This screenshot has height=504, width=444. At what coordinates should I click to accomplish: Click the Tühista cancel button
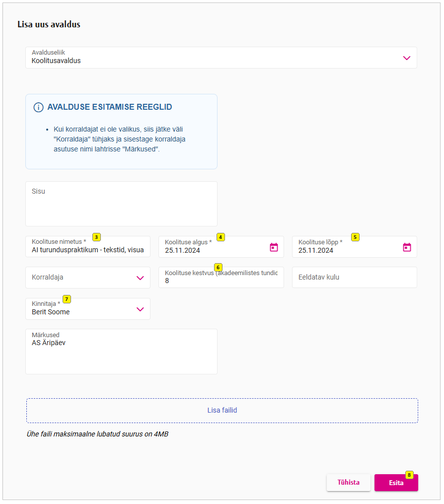pyautogui.click(x=348, y=482)
